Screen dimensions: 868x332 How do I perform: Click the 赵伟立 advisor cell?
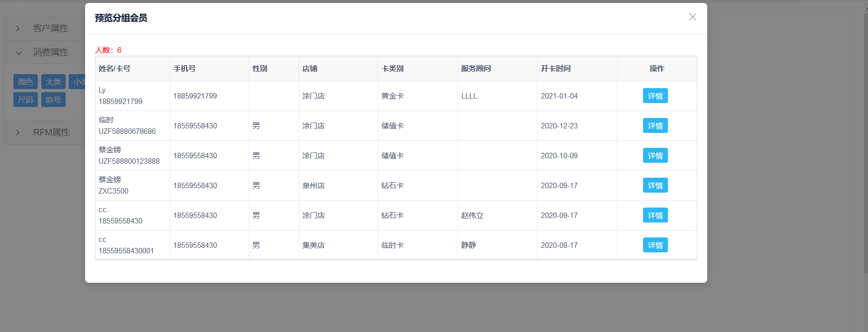[x=472, y=216]
